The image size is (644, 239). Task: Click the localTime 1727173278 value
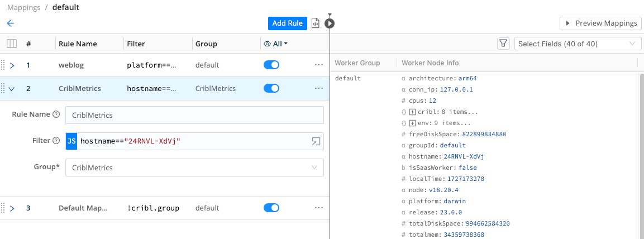click(466, 179)
